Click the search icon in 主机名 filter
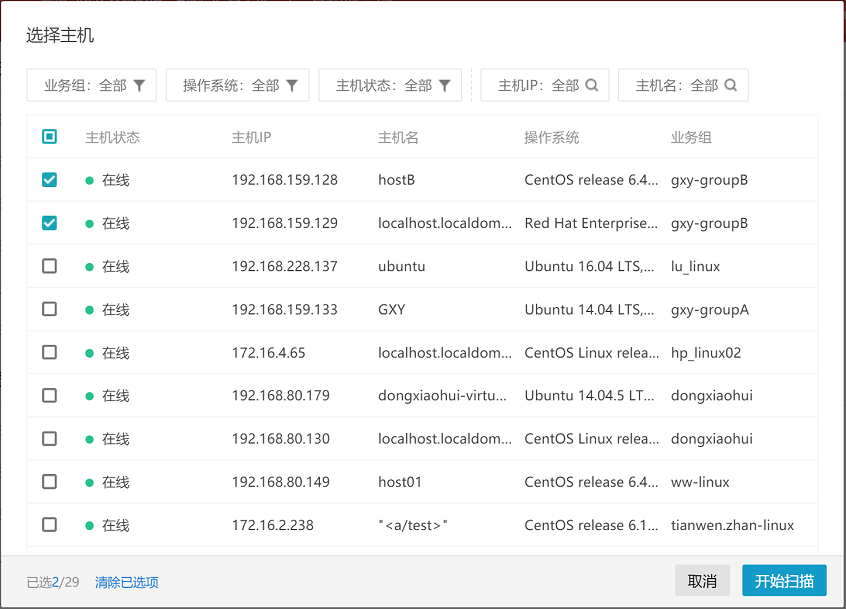The height and width of the screenshot is (609, 846). [x=731, y=86]
